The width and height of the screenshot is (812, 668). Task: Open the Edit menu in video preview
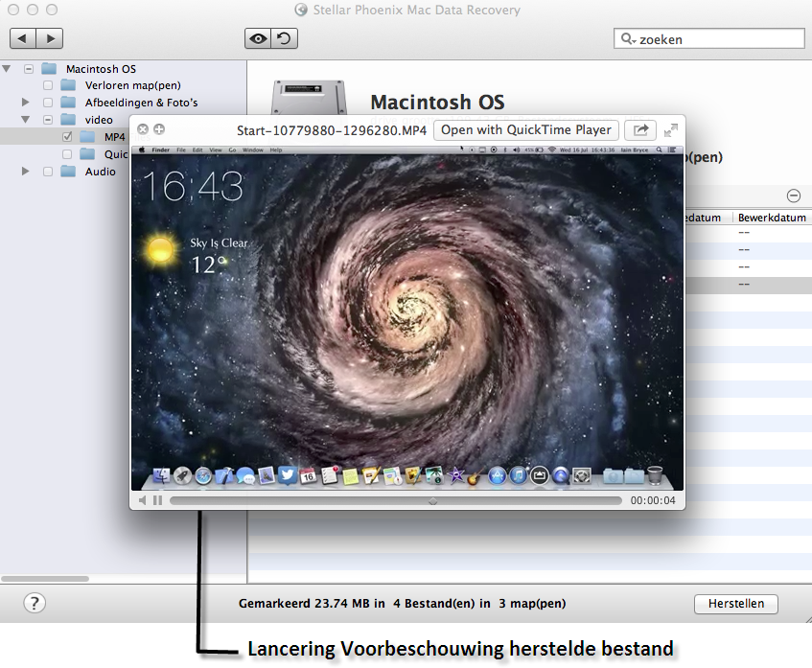(197, 150)
